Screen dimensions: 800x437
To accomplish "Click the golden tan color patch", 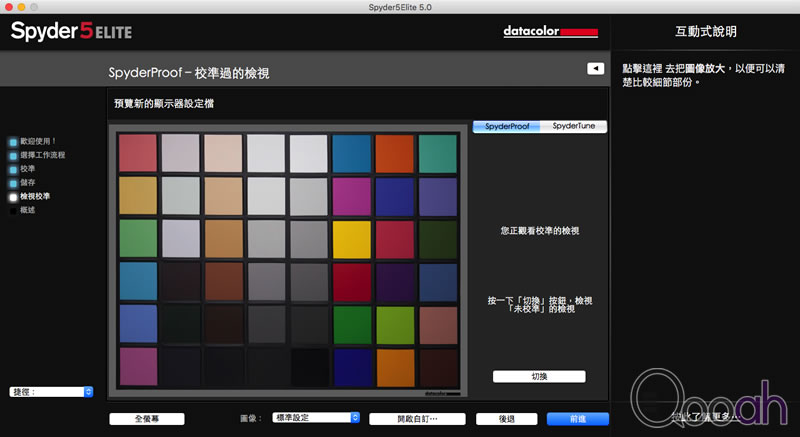I will point(138,195).
